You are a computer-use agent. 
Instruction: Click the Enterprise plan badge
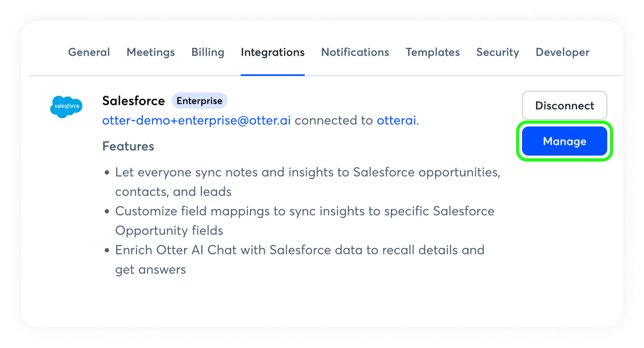(x=200, y=101)
